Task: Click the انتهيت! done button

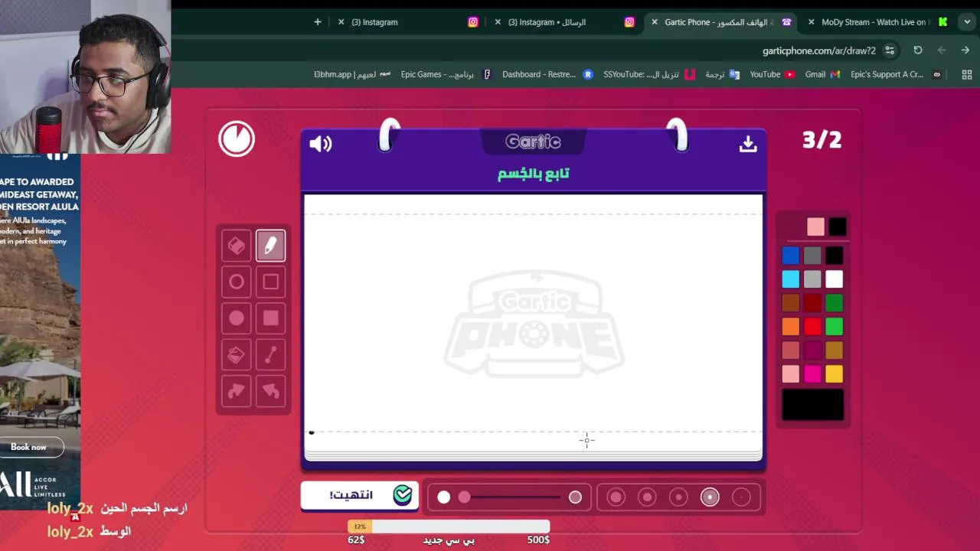Action: (360, 495)
